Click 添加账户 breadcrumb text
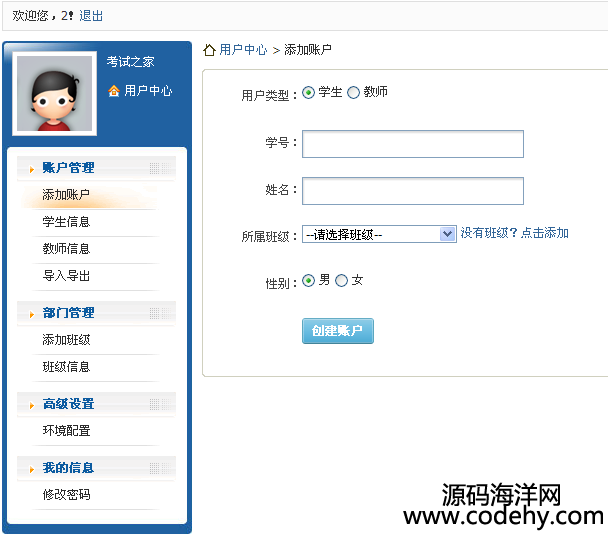This screenshot has height=536, width=608. click(308, 50)
